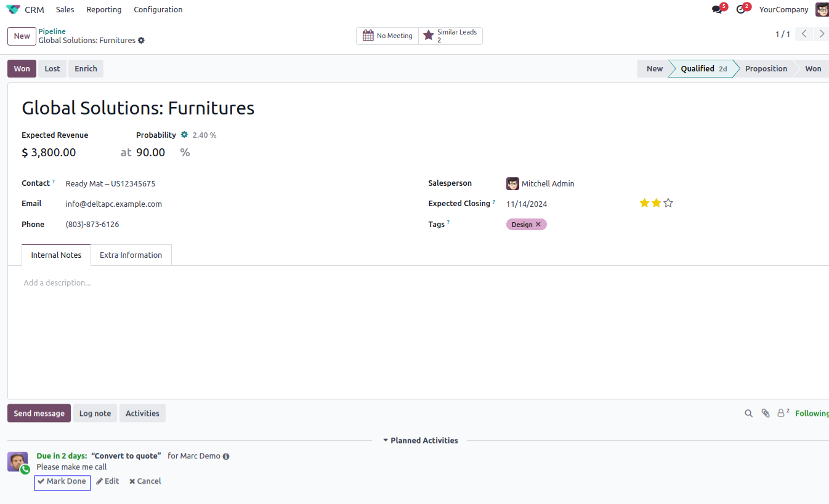This screenshot has height=504, width=829.
Task: Click the info icon next to Marc Demo
Action: coord(226,457)
